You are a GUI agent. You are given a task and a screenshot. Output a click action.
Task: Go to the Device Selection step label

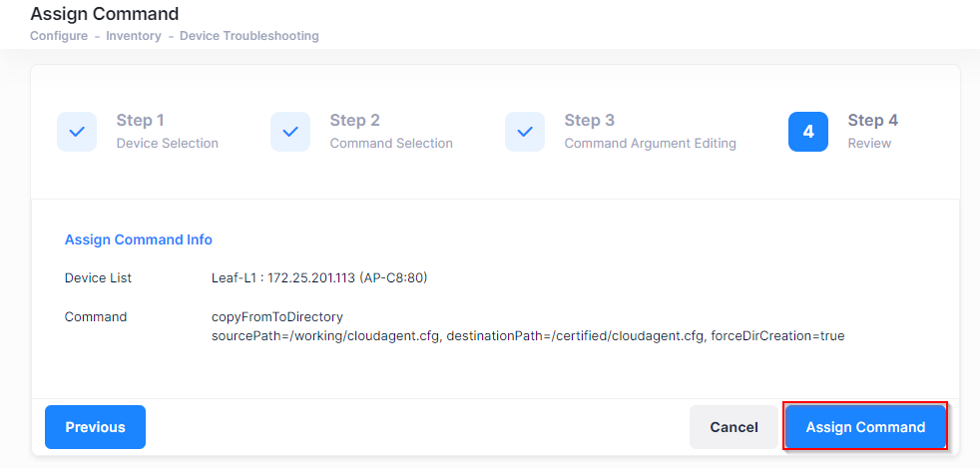[167, 144]
